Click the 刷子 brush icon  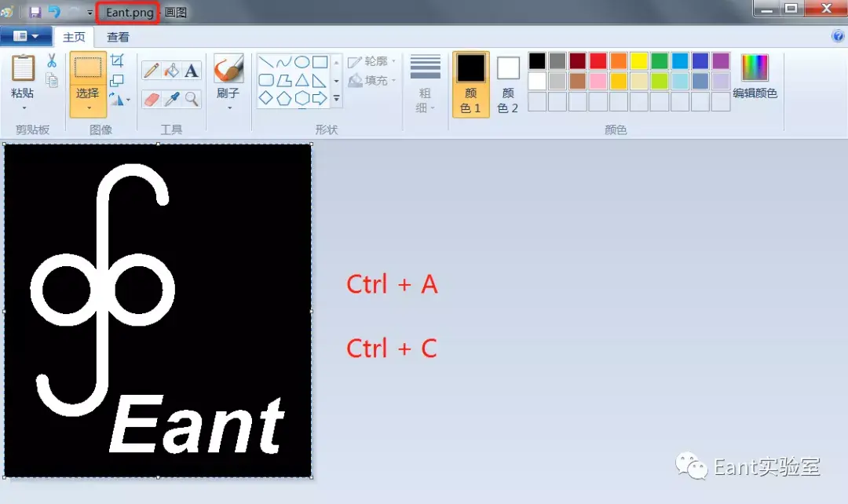point(228,68)
